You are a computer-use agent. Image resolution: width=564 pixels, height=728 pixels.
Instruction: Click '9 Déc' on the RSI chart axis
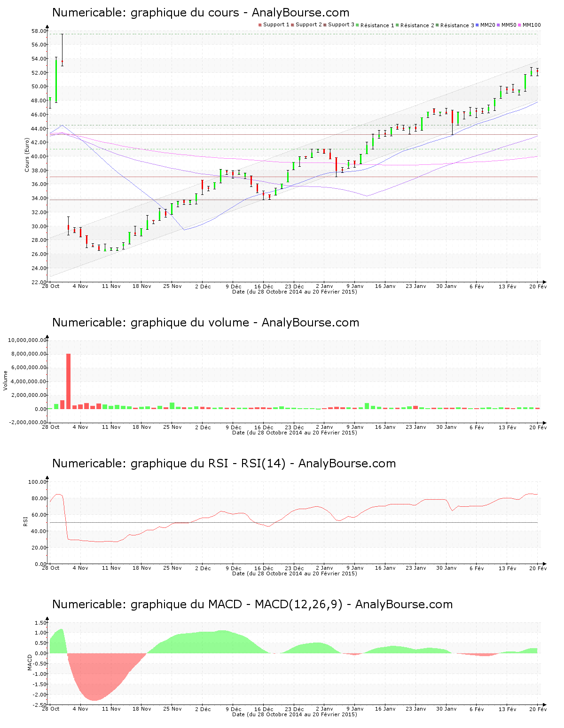[234, 568]
